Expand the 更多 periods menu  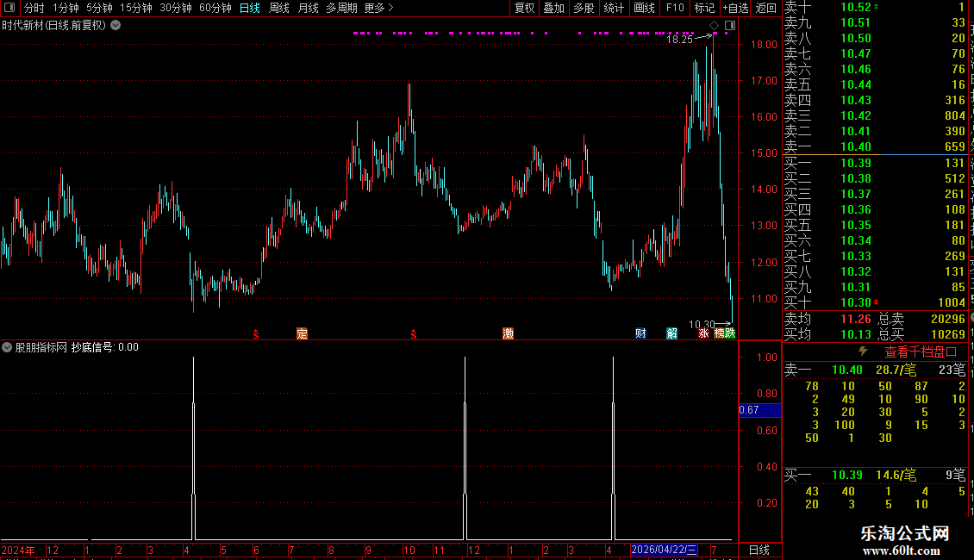tap(379, 8)
